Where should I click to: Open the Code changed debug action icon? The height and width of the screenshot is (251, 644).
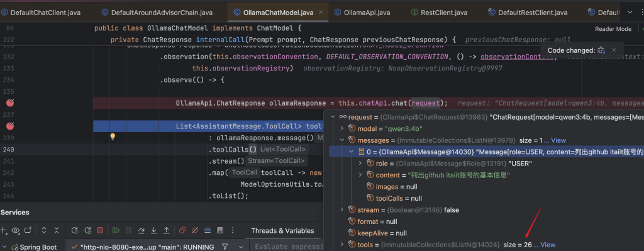click(x=601, y=50)
